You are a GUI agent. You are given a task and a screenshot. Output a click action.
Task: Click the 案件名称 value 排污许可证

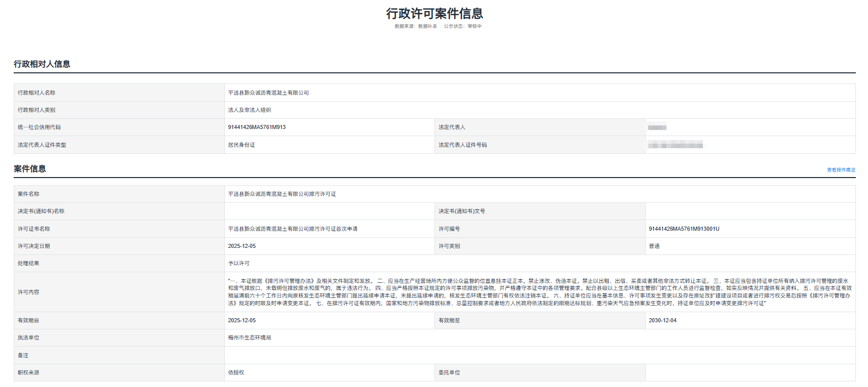[x=282, y=194]
